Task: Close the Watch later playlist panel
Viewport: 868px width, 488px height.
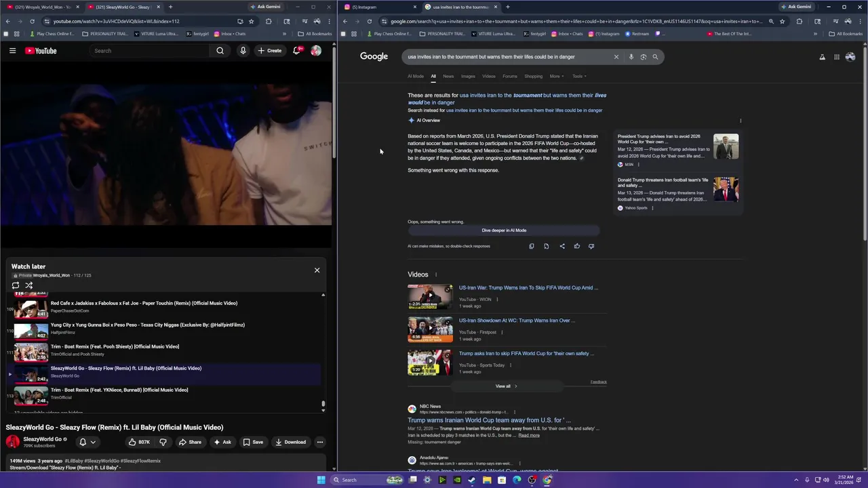Action: point(317,270)
